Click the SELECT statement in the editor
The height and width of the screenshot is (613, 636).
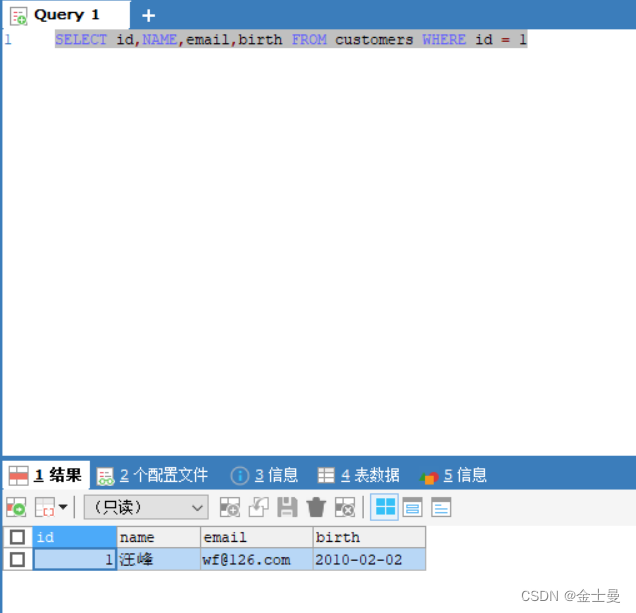pos(291,39)
